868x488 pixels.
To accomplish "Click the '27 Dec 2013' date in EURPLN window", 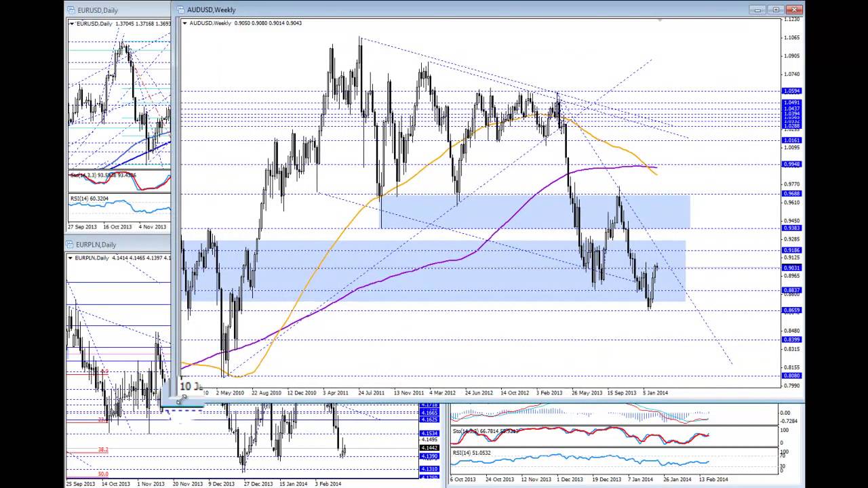I will coord(259,484).
